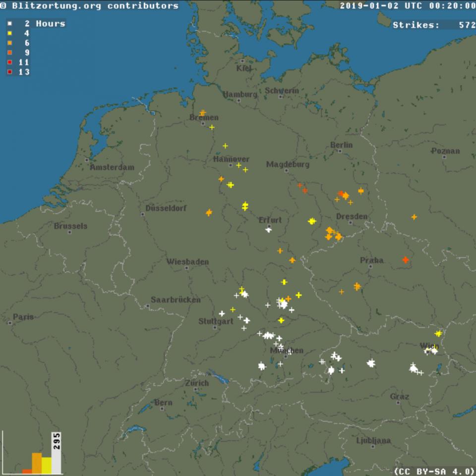The width and height of the screenshot is (476, 476).
Task: Select the Hamburg city marker square
Action: coord(238,100)
